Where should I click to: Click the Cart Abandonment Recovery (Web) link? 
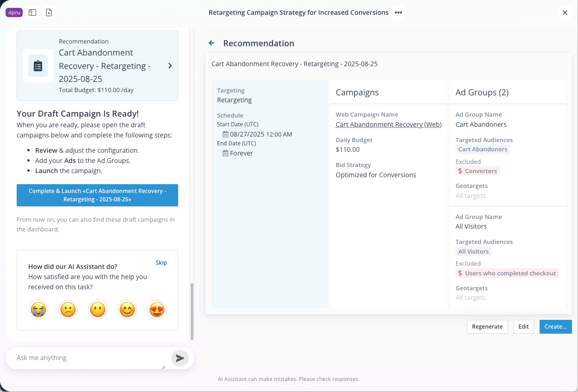coord(388,124)
